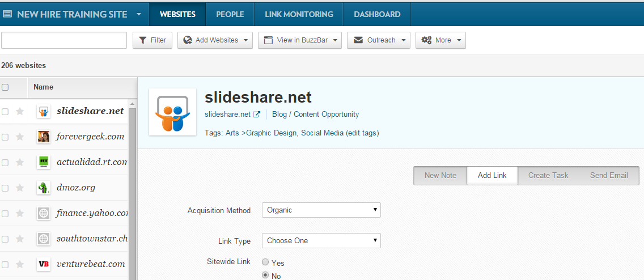
Task: Star the finance.yahoo.com website
Action: click(x=20, y=213)
